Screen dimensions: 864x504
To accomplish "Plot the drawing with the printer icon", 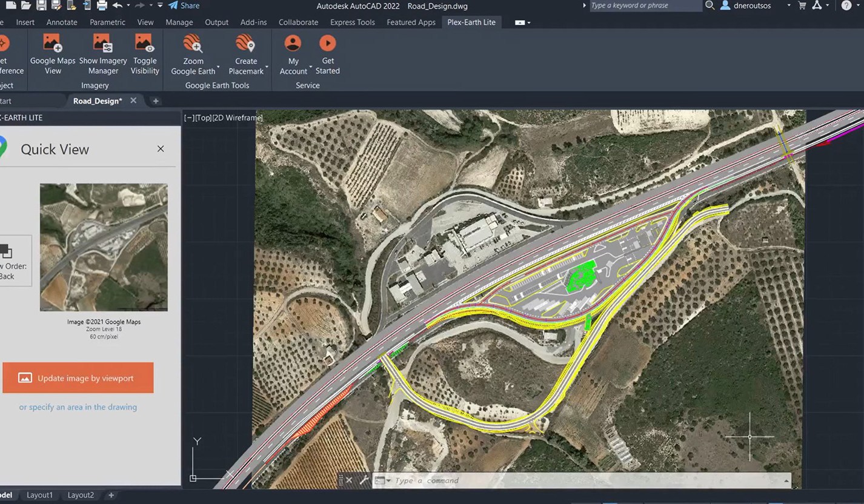I will pyautogui.click(x=102, y=5).
